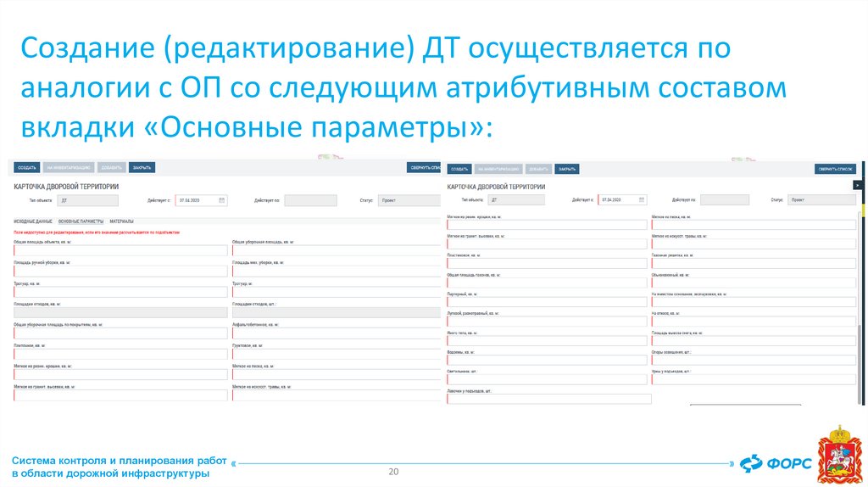Click Газонная решетка, кв. м input field
Viewport: 868px width, 487px height.
pyautogui.click(x=754, y=263)
